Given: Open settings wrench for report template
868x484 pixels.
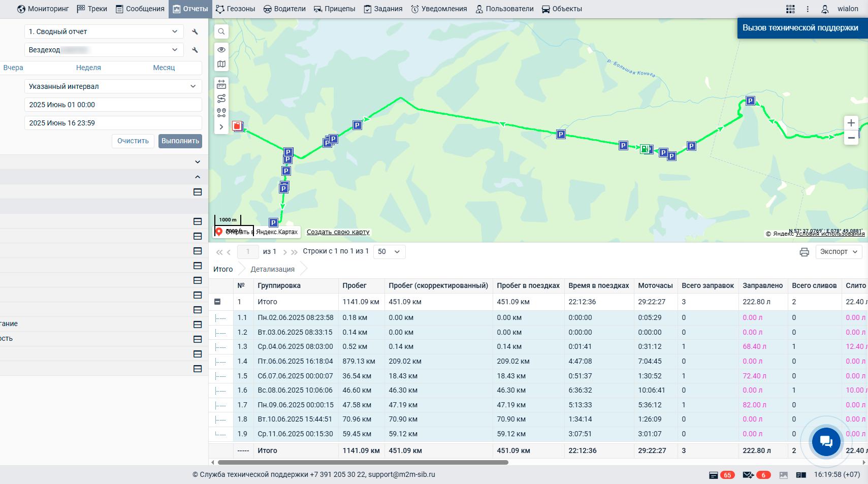Looking at the screenshot, I should (x=195, y=31).
